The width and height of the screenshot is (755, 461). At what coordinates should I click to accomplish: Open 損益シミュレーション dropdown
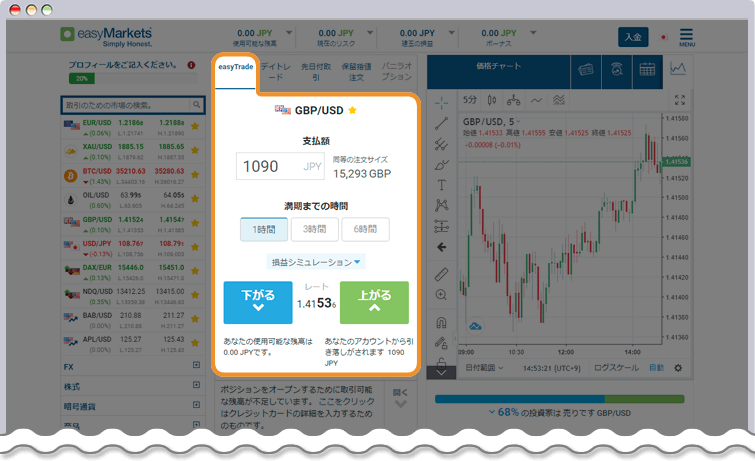click(x=316, y=262)
